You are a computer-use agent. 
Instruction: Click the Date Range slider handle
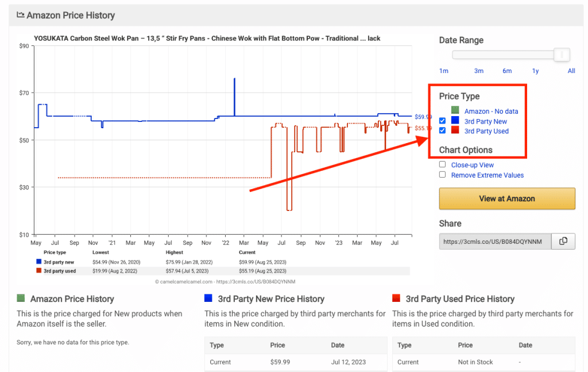pos(562,55)
